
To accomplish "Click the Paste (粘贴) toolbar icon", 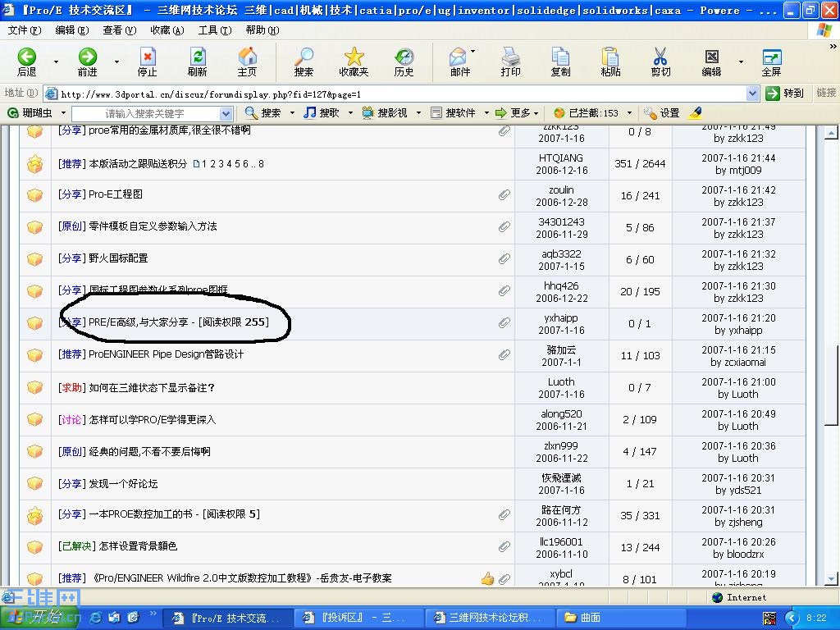I will pos(610,62).
